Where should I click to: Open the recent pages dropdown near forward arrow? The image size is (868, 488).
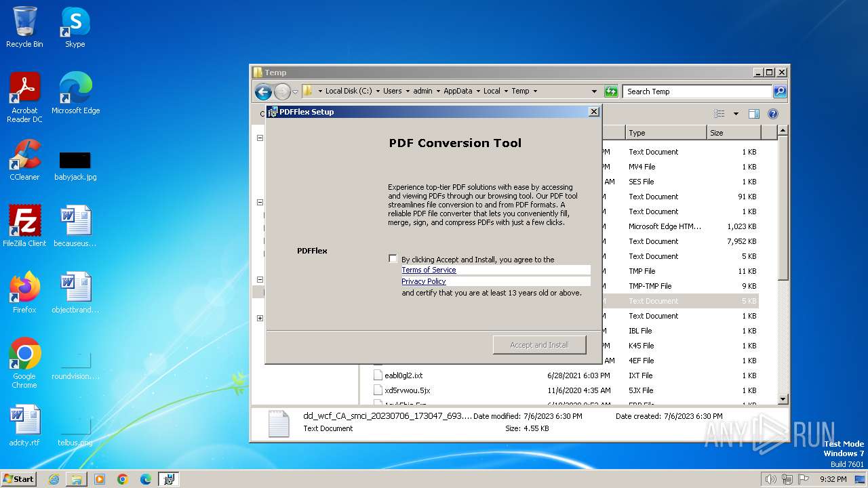[x=295, y=92]
